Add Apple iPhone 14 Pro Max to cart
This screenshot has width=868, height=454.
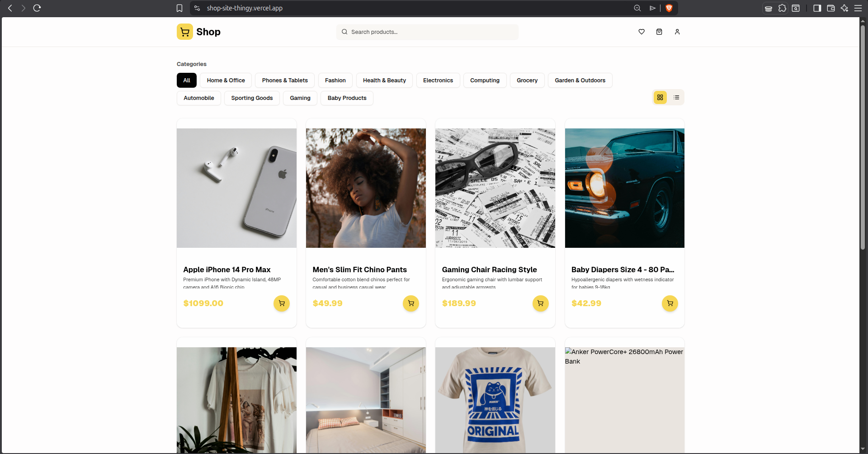pos(282,303)
